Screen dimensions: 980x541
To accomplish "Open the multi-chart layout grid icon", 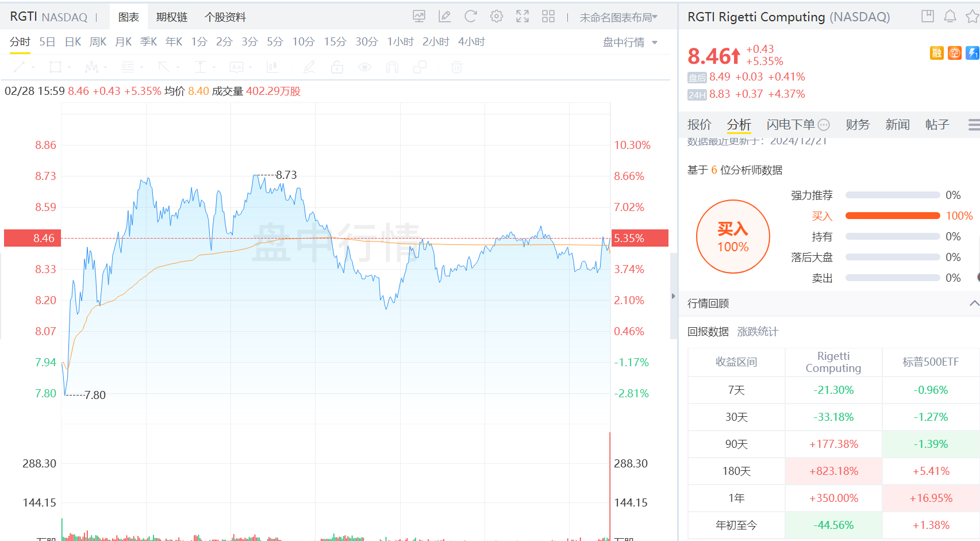I will click(x=548, y=16).
